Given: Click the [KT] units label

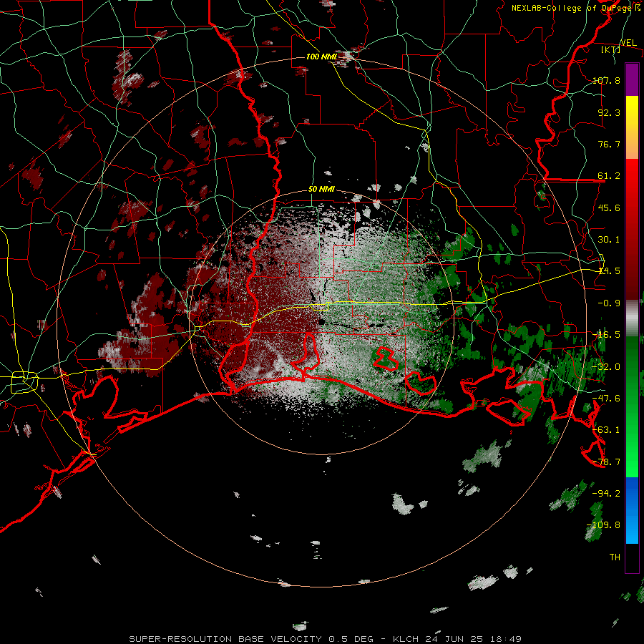Looking at the screenshot, I should click(x=611, y=49).
